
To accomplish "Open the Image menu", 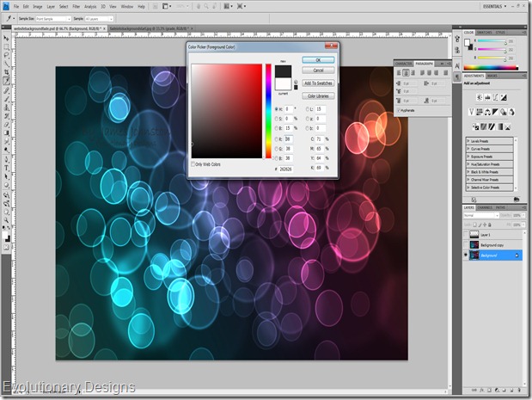I will click(x=37, y=7).
